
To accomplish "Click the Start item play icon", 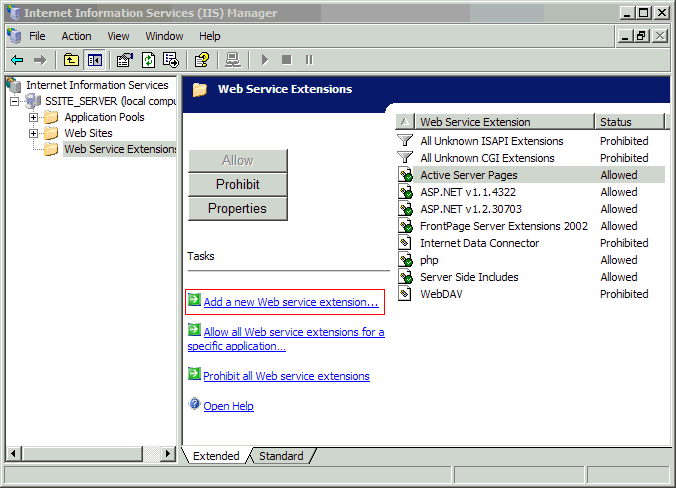I will tap(265, 60).
